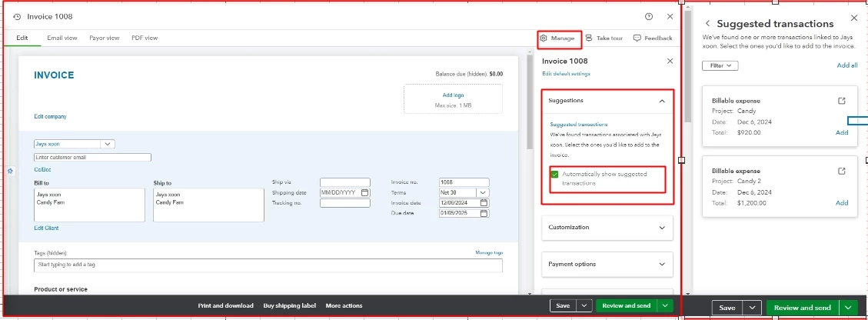868x320 pixels.
Task: Click the Manage tags link
Action: pos(489,252)
